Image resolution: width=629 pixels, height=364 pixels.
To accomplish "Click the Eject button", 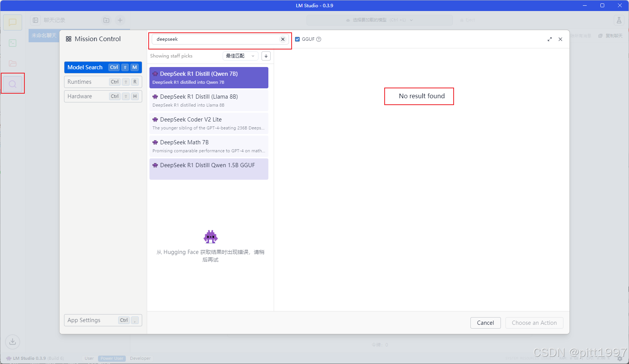I will (468, 20).
